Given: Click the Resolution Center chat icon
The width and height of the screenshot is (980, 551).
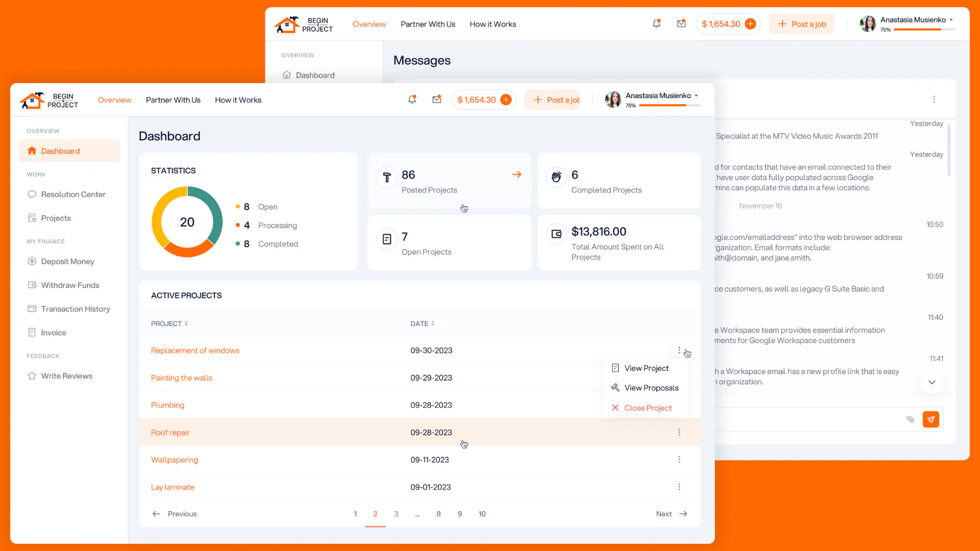Looking at the screenshot, I should (x=32, y=194).
